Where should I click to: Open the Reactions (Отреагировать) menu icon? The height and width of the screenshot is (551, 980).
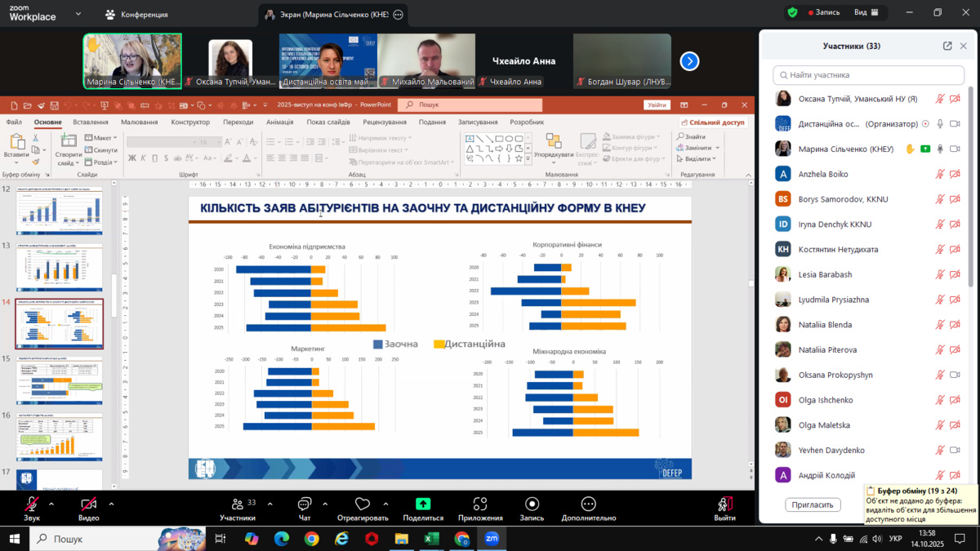click(x=363, y=504)
